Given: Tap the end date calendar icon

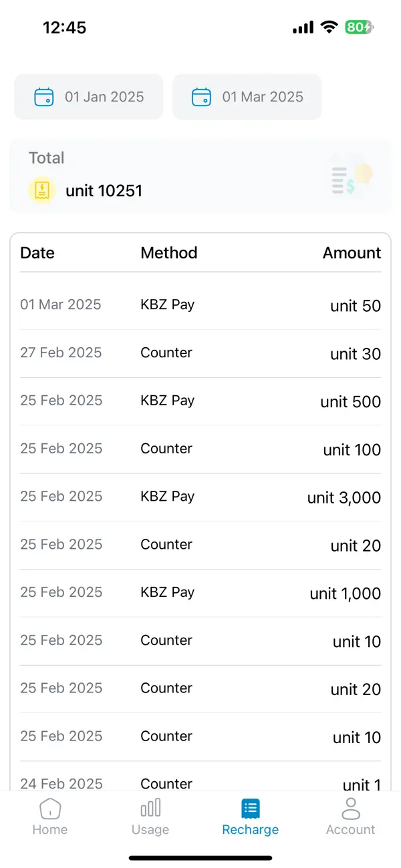Looking at the screenshot, I should pos(202,97).
